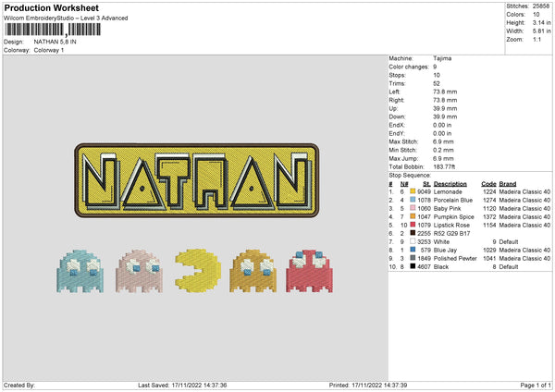Viewport: 555px width, 392px height.
Task: Click the Description column header
Action: (450, 184)
